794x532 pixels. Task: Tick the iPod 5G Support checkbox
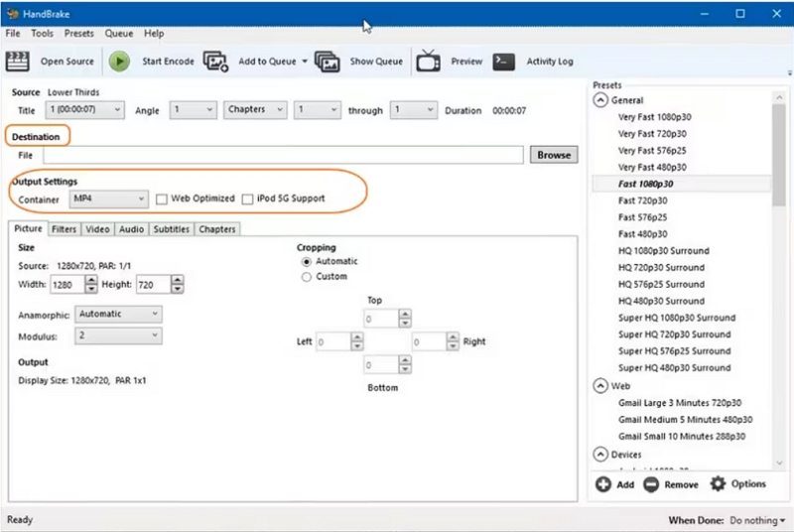[x=247, y=199]
